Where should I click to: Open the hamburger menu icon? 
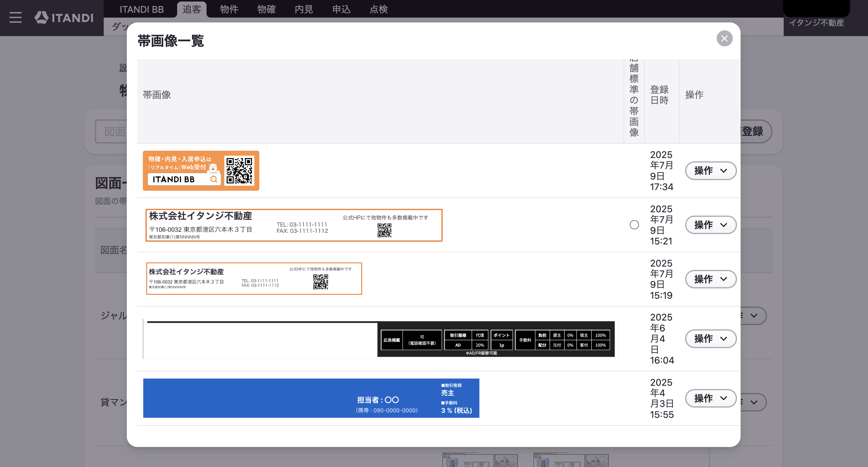tap(15, 18)
